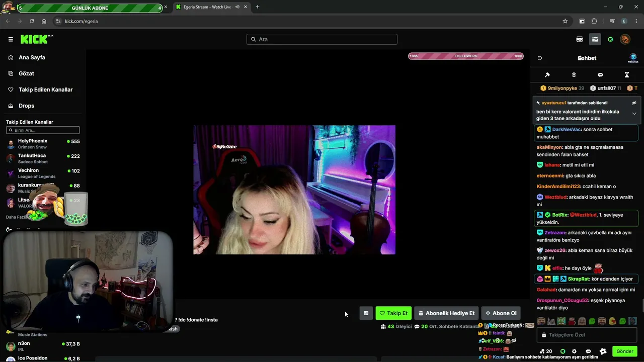This screenshot has width=644, height=362.
Task: Click the browser home button
Action: pos(44,21)
